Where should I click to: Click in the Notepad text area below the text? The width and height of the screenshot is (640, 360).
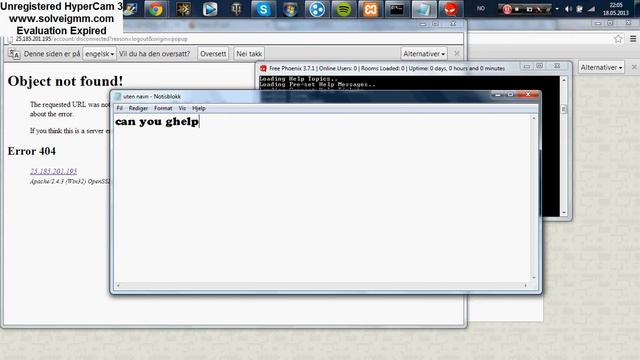pyautogui.click(x=322, y=204)
